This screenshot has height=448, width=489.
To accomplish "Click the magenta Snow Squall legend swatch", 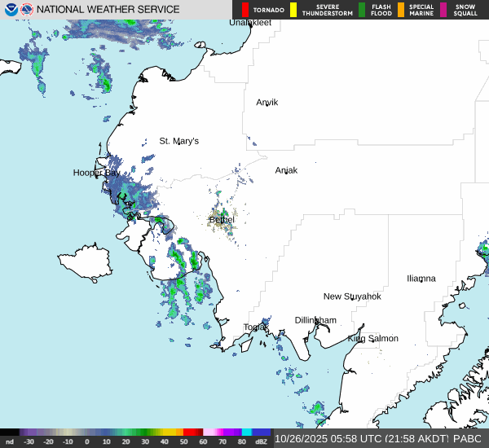I will pyautogui.click(x=443, y=10).
